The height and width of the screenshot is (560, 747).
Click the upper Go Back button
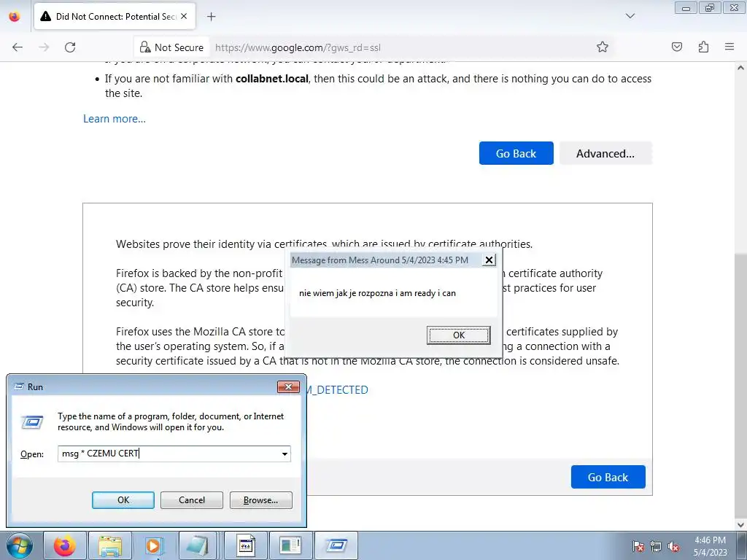(x=516, y=153)
